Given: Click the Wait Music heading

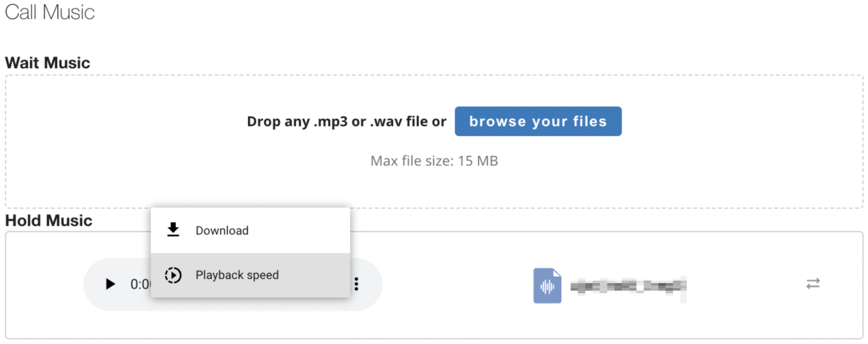Looking at the screenshot, I should point(47,63).
